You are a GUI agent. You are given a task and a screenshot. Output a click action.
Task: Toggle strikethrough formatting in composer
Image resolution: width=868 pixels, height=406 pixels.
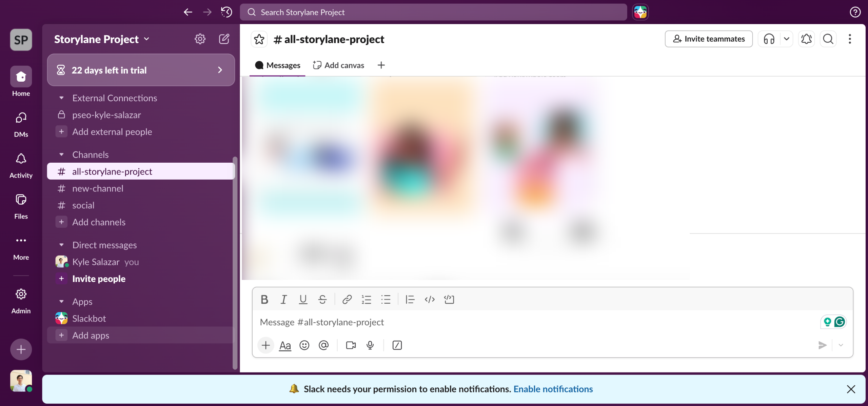click(x=322, y=300)
